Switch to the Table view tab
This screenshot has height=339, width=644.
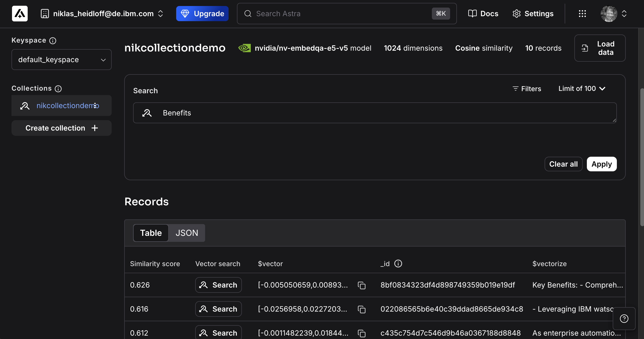(151, 233)
